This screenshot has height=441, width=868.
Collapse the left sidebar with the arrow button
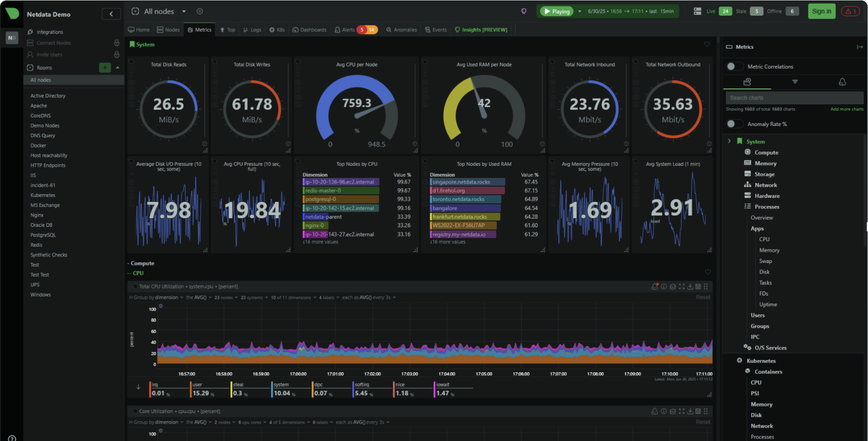pos(111,14)
